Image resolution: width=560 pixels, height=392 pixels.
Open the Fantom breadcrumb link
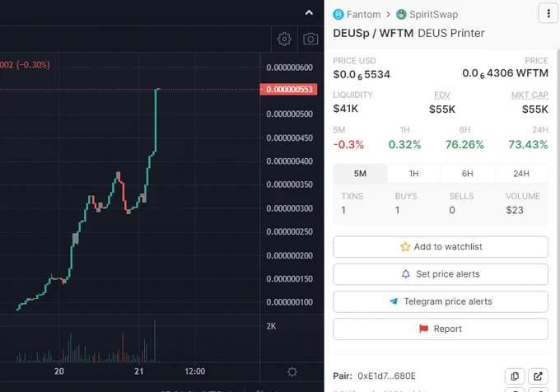[x=363, y=14]
